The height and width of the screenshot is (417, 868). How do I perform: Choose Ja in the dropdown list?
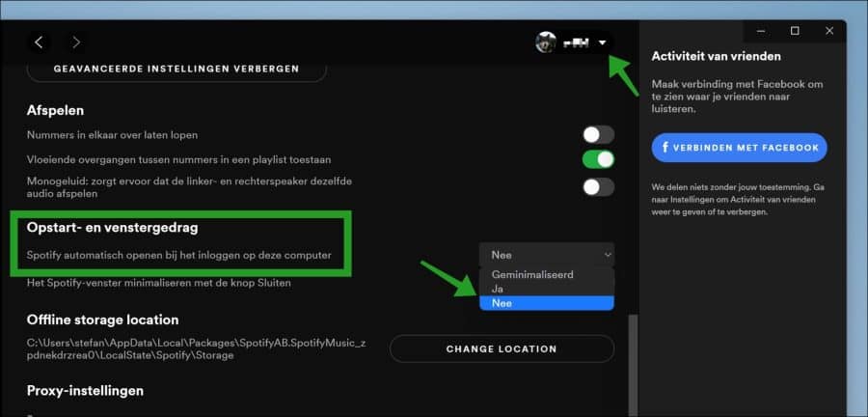pyautogui.click(x=547, y=289)
